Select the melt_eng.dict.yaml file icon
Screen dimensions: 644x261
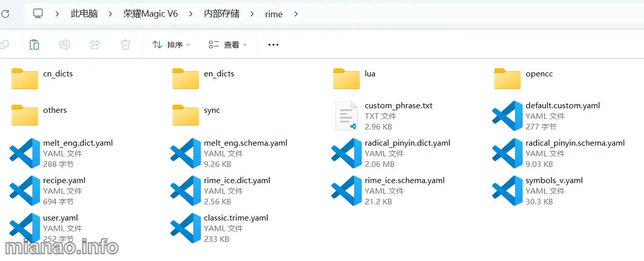25,153
